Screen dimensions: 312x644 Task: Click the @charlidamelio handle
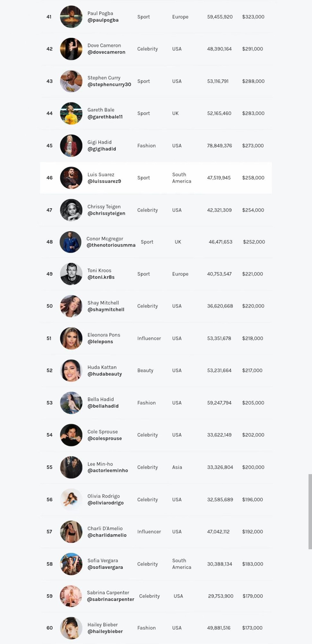click(x=107, y=535)
